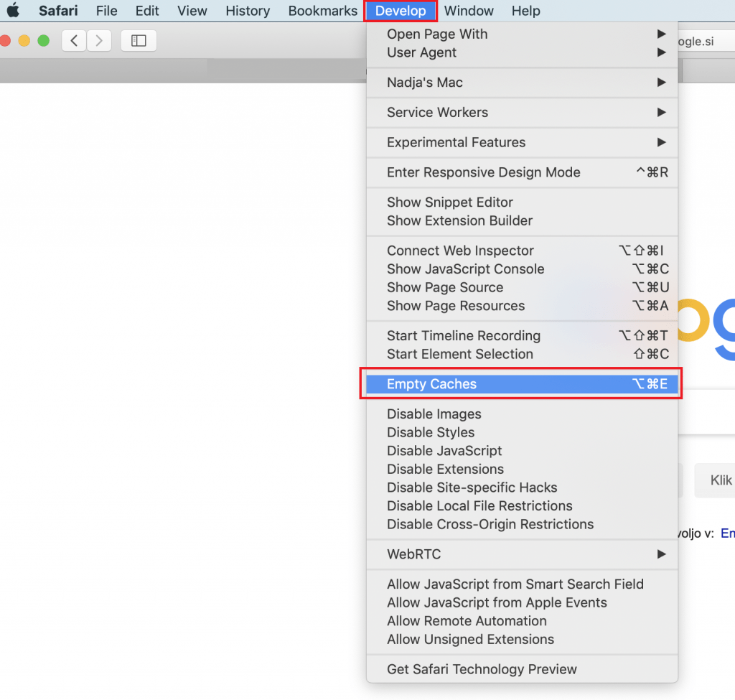Screen dimensions: 735x700
Task: Open the Window menu
Action: click(x=469, y=10)
